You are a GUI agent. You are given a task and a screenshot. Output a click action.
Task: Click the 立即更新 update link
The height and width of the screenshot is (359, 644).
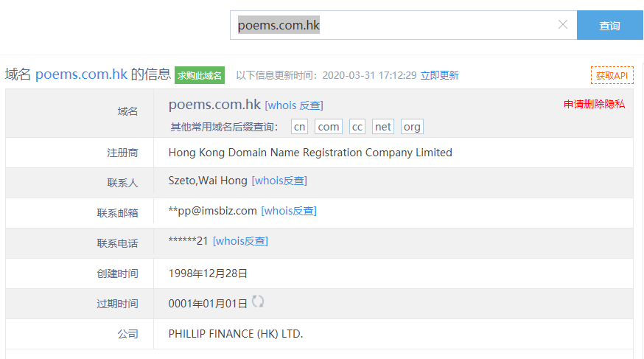click(x=439, y=75)
